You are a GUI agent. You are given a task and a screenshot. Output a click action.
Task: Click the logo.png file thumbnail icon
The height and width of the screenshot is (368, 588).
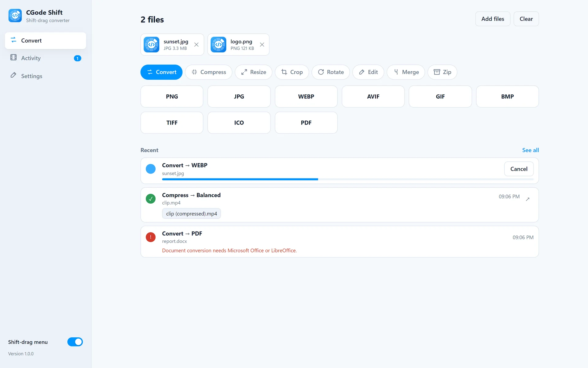[x=218, y=44]
